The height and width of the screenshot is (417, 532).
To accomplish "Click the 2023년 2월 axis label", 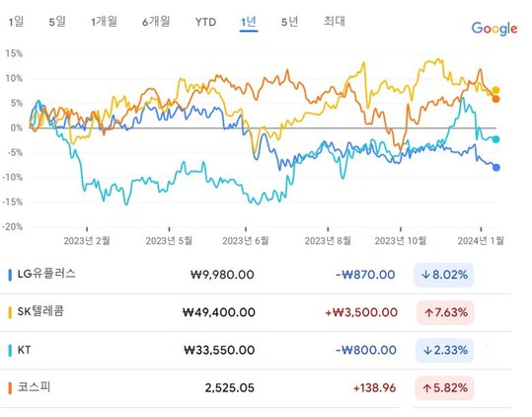I will point(87,241).
